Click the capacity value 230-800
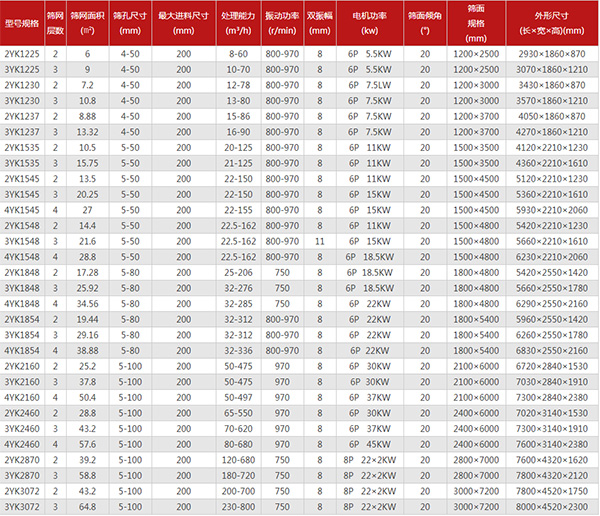 tap(237, 508)
